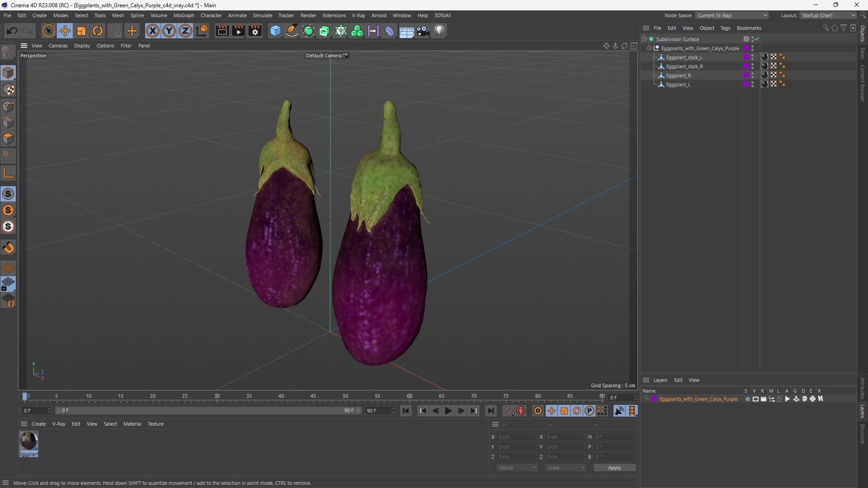The width and height of the screenshot is (868, 488).
Task: Toggle viewport maximize icon at top right
Action: tap(634, 46)
